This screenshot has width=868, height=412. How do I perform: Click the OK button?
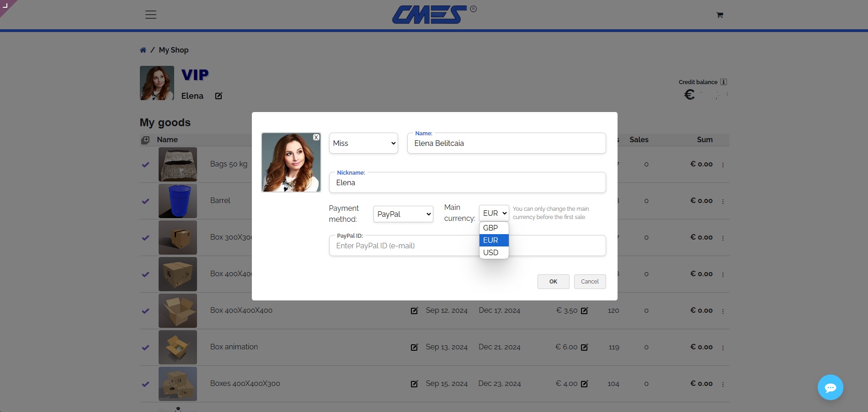click(x=553, y=281)
